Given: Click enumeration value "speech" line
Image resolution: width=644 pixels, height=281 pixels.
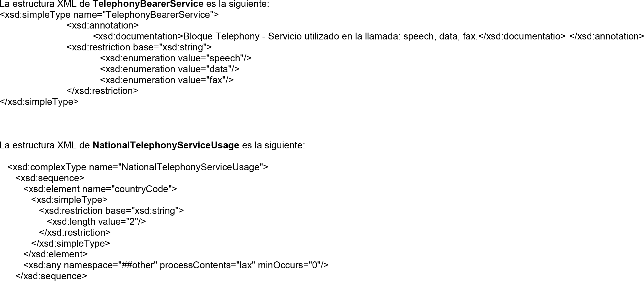Looking at the screenshot, I should click(176, 58).
